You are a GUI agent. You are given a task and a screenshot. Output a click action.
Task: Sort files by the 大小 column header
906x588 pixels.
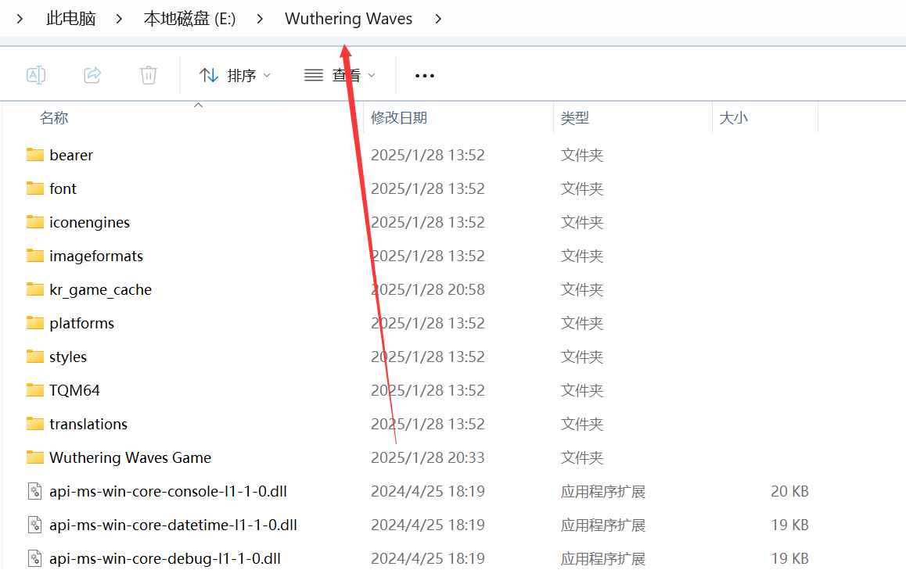click(x=733, y=117)
